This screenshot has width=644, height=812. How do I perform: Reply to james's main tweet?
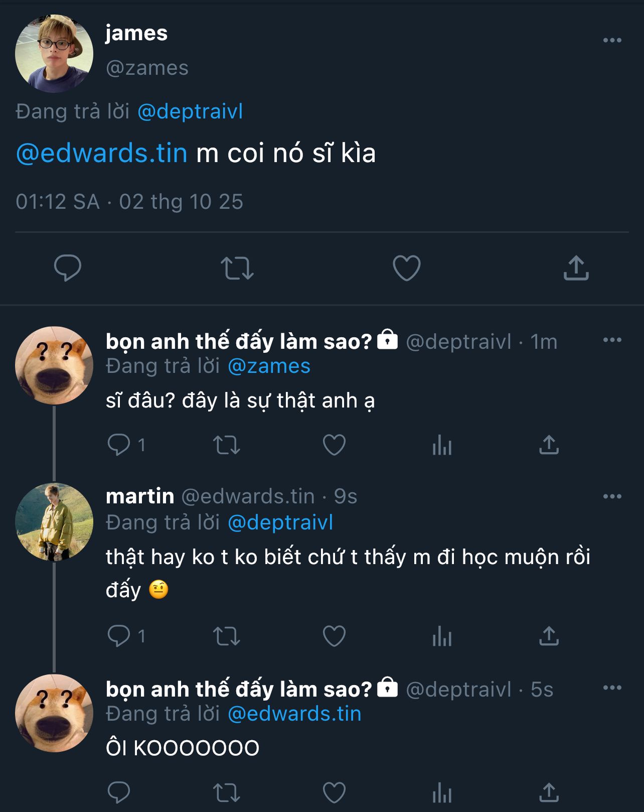point(68,267)
